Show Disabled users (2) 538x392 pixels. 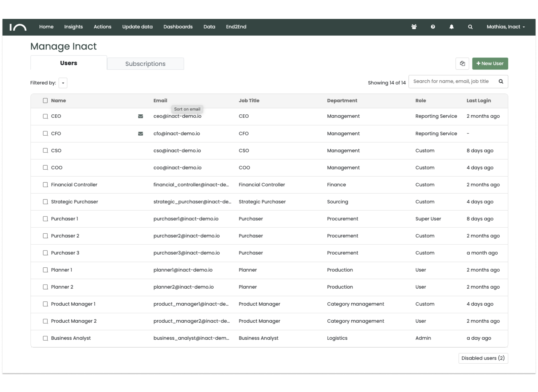pyautogui.click(x=483, y=358)
